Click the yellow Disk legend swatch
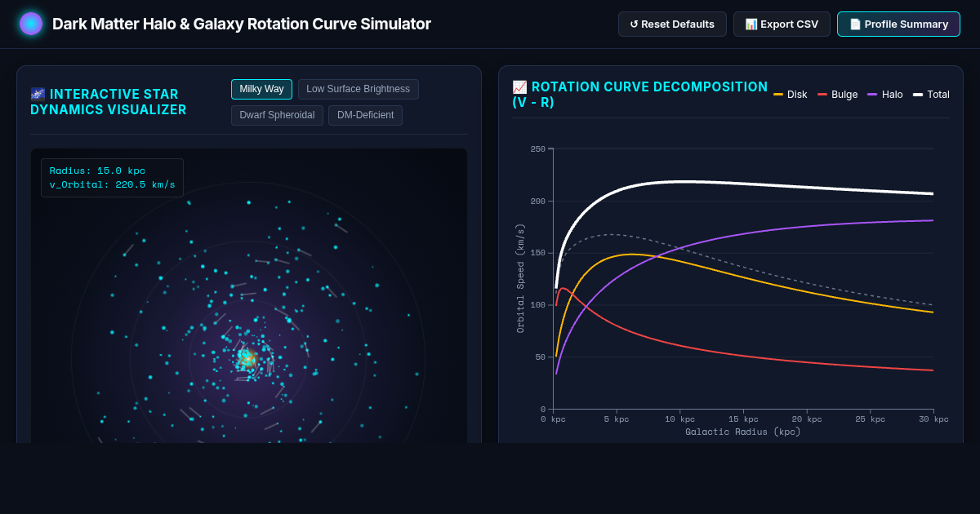Screen dimensions: 980x514 778,95
